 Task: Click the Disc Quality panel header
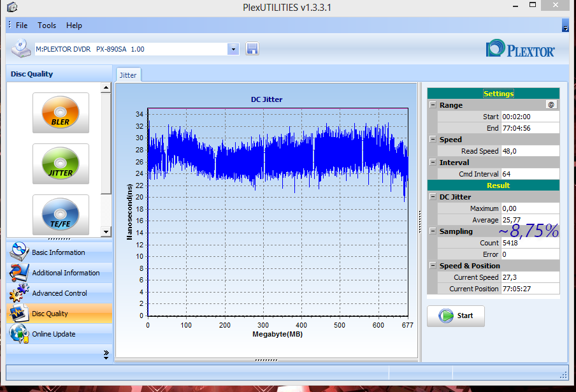point(59,74)
